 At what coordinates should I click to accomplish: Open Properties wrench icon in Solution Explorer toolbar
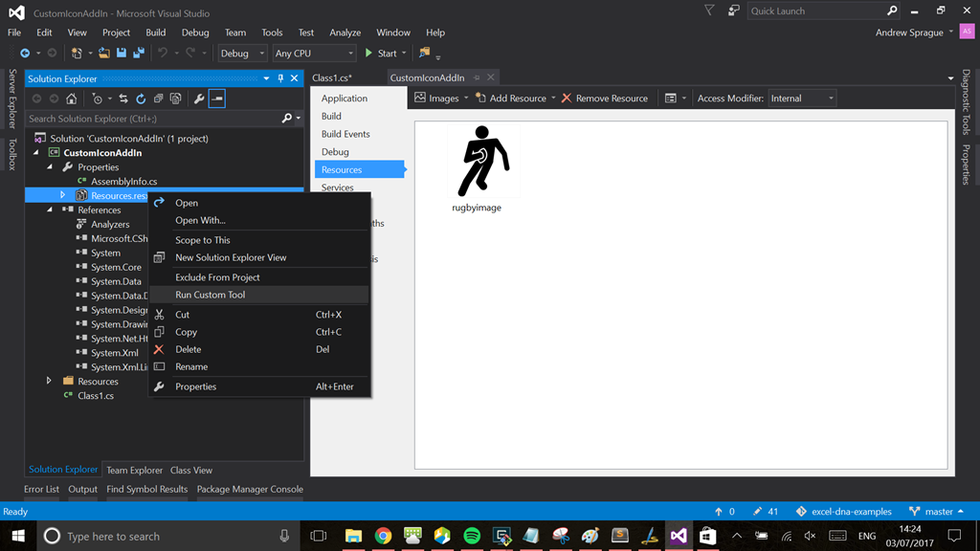coord(199,99)
